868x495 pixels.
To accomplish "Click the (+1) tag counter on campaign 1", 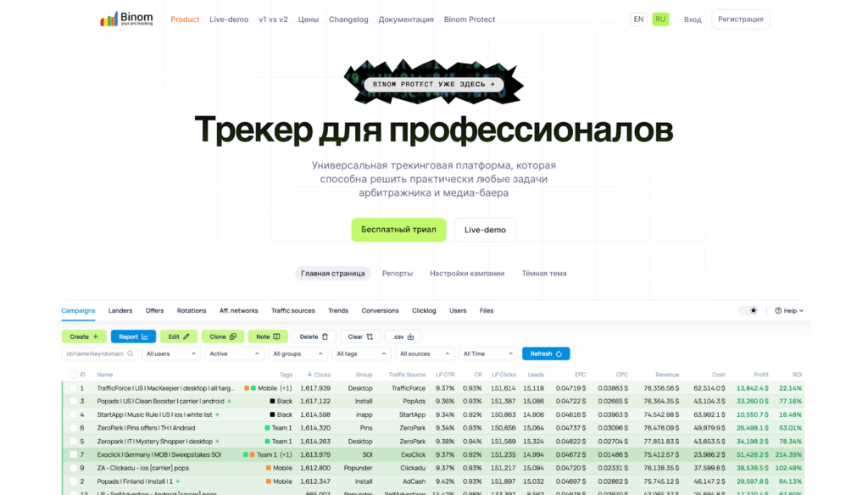I will [286, 388].
